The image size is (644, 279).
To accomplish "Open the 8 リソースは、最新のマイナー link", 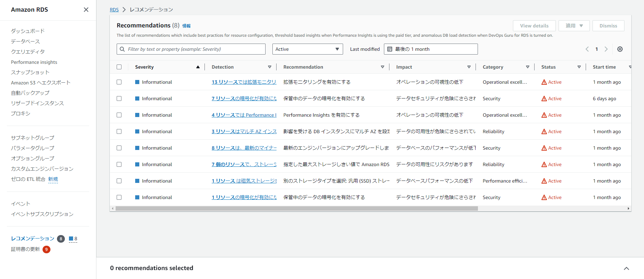I will coord(244,148).
